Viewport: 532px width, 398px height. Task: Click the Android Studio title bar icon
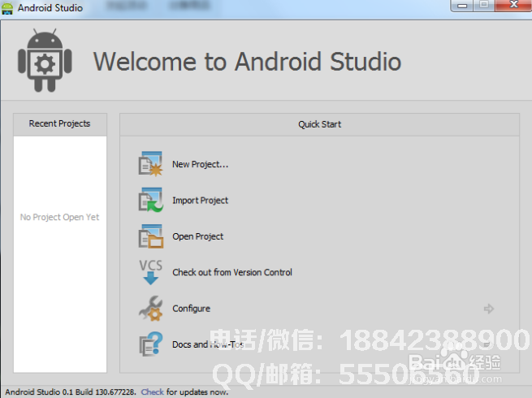click(7, 8)
